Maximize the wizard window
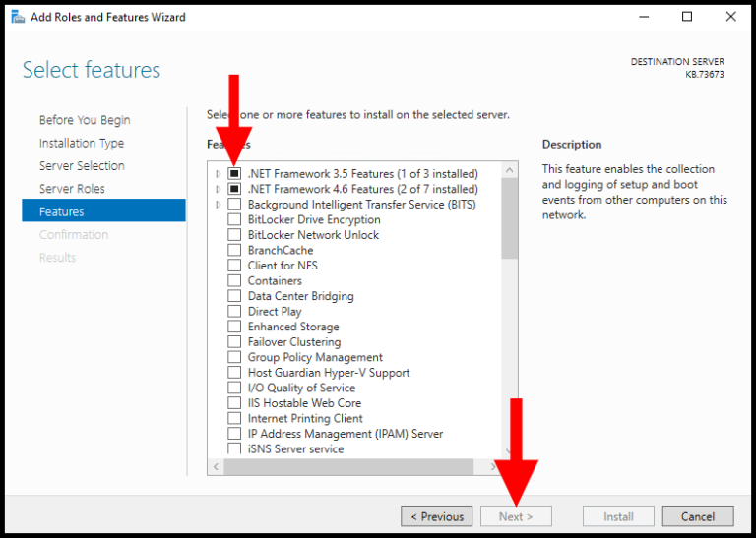The image size is (756, 538). click(x=687, y=17)
